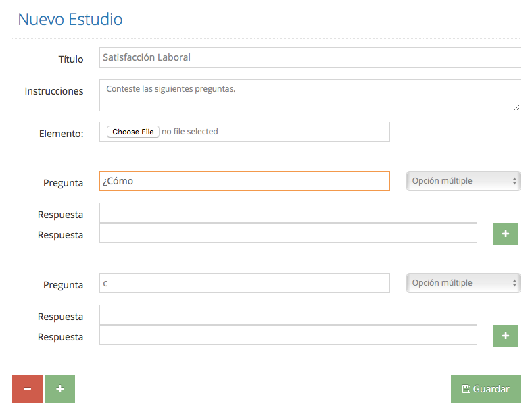Screen dimensions: 532x414
Task: Click the Título field with Satisfacción Laboral
Action: point(310,57)
